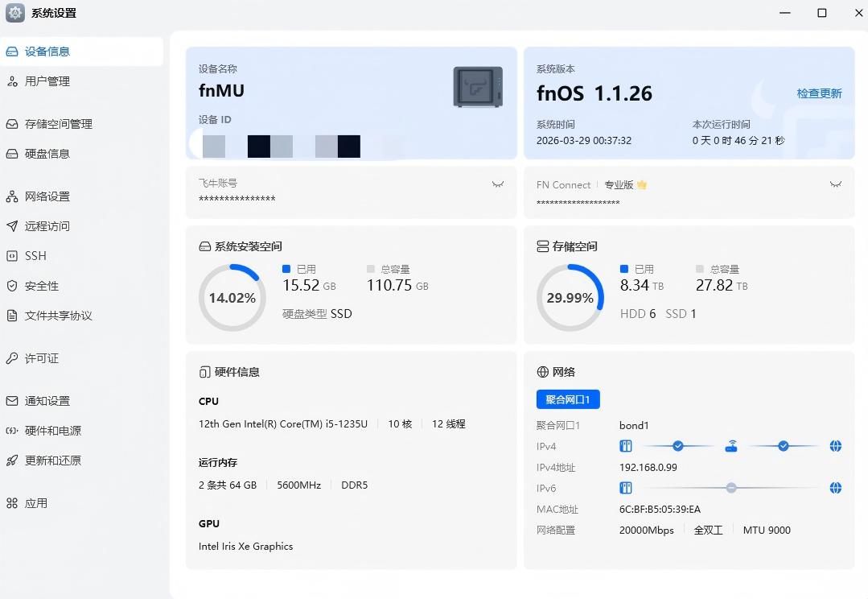
Task: Select the SSH sidebar entry
Action: point(35,255)
